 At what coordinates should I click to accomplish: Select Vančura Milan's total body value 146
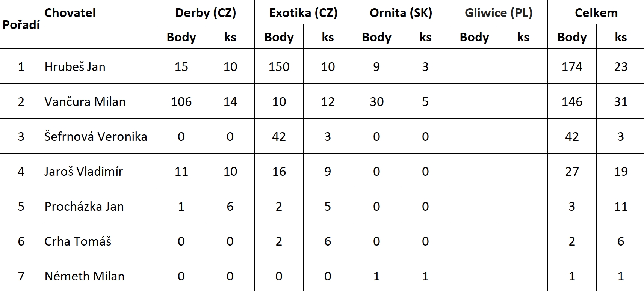coord(572,102)
